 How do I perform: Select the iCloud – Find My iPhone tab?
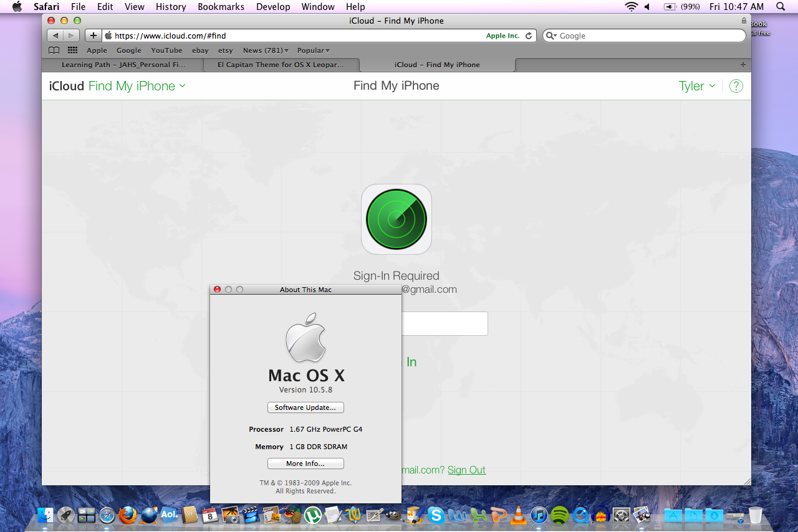(x=438, y=65)
